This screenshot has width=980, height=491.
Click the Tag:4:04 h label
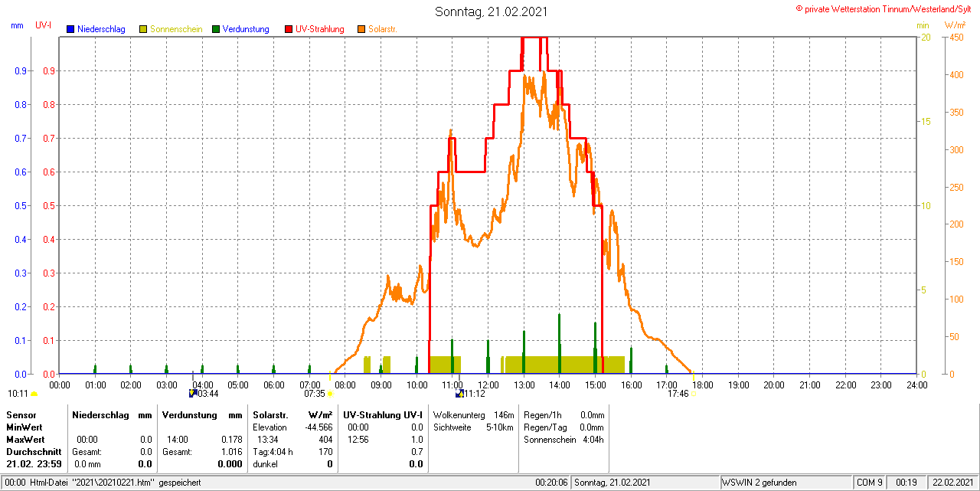[273, 452]
